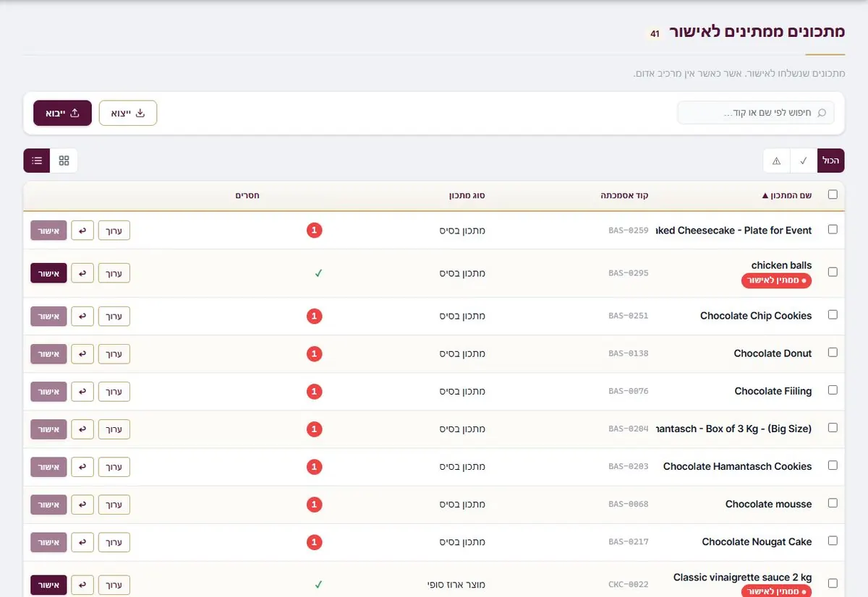Approve chicken balls with אישור button

coord(48,273)
